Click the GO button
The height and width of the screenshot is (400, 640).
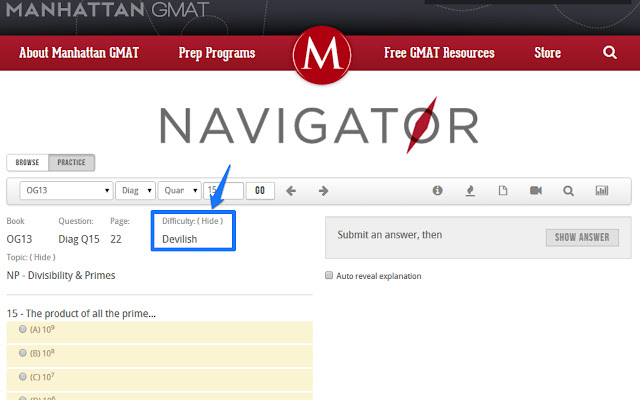click(260, 191)
